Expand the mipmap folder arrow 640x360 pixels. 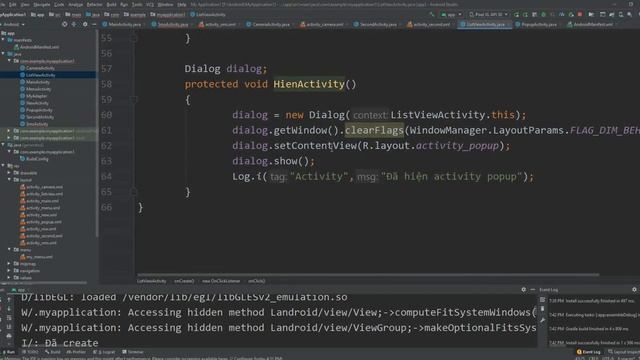click(x=9, y=264)
